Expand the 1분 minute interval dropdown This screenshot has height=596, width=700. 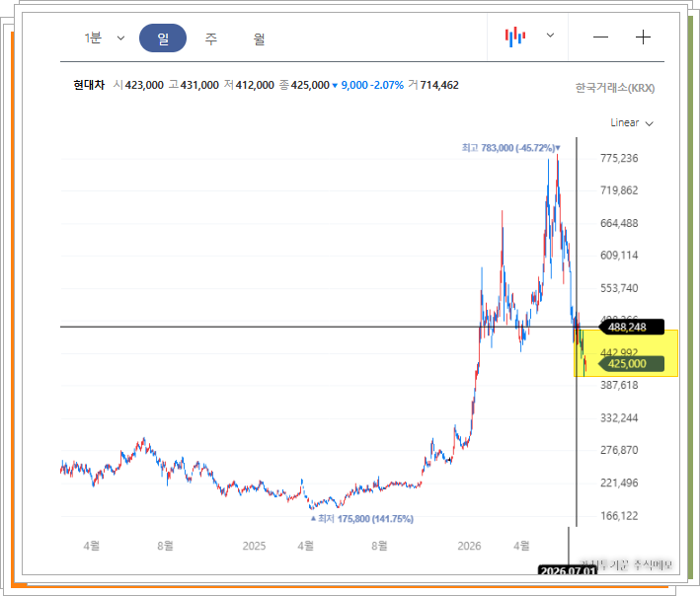[x=121, y=38]
